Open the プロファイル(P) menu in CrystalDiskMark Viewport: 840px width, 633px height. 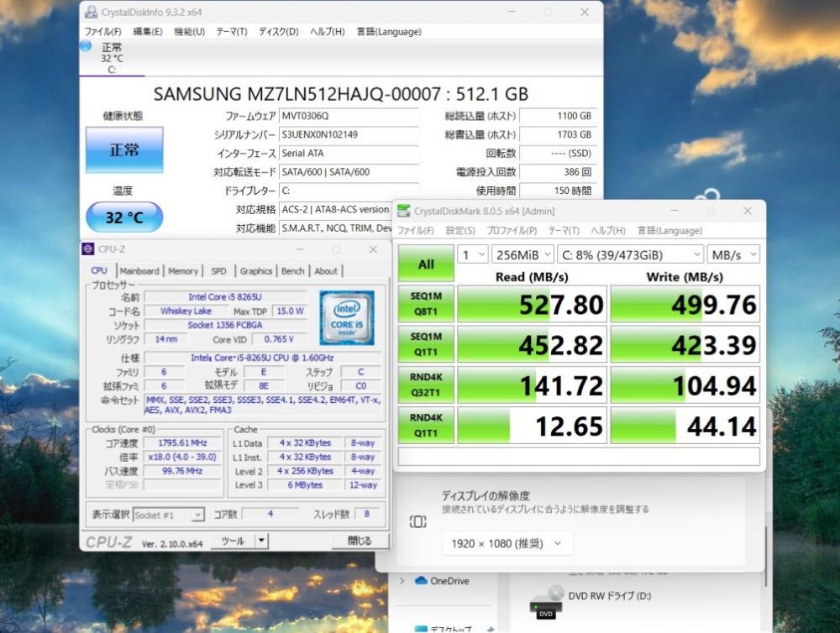512,231
